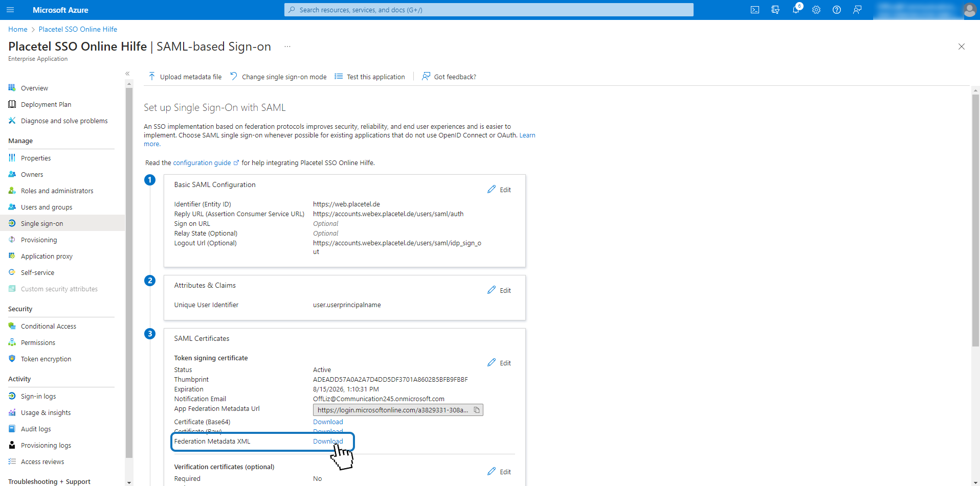980x486 pixels.
Task: Open more options ellipsis beside title
Action: point(287,47)
